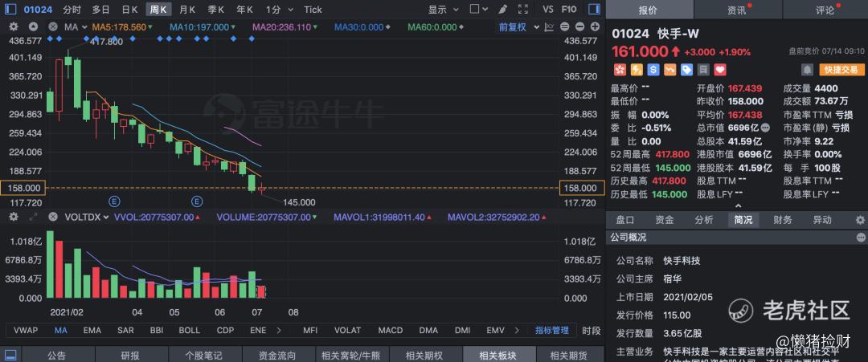Open the chart layout grid dropdown
868x362 pixels.
(478, 10)
